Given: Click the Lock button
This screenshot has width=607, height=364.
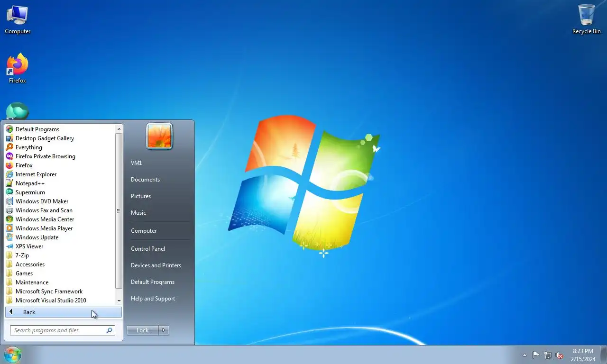Looking at the screenshot, I should coord(143,330).
